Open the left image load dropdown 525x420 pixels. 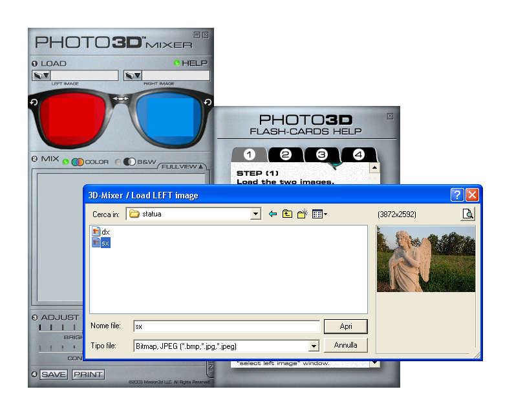(41, 76)
